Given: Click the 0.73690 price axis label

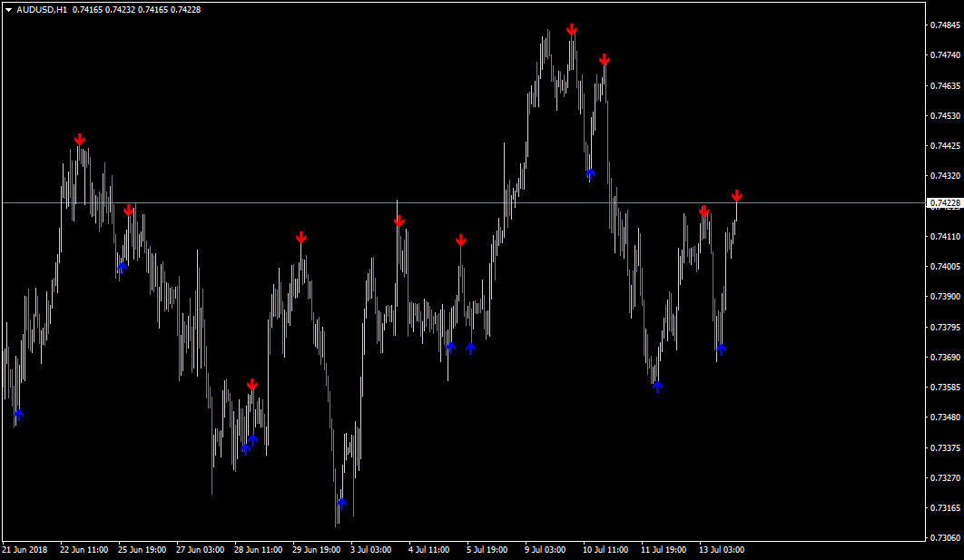Looking at the screenshot, I should click(x=945, y=357).
